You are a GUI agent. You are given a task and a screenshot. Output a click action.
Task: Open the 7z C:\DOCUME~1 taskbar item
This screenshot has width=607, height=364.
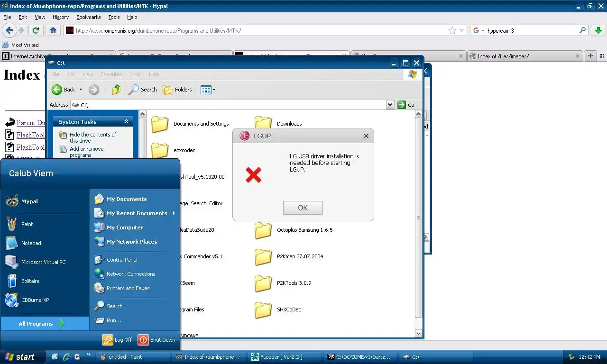tap(360, 357)
